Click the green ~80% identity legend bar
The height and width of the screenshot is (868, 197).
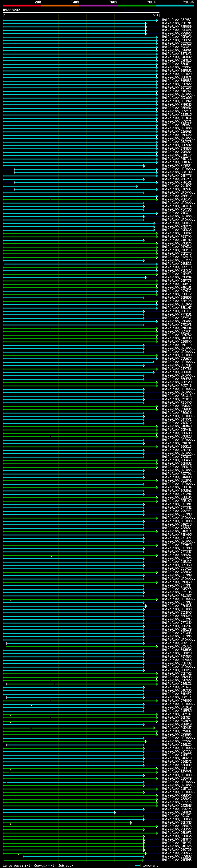(x=137, y=6)
